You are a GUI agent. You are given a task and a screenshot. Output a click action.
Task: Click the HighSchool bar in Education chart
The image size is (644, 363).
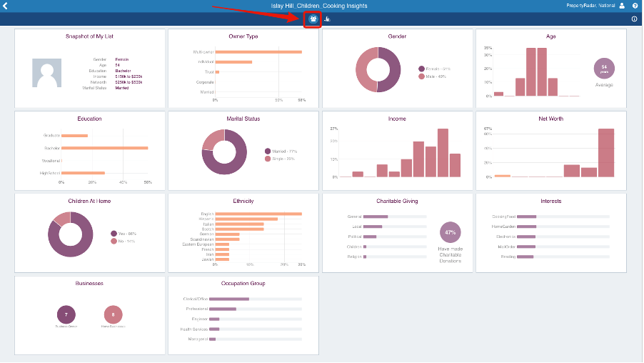click(x=83, y=173)
